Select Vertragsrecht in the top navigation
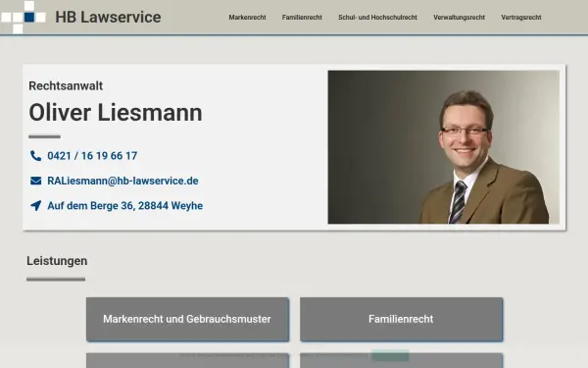 click(521, 18)
